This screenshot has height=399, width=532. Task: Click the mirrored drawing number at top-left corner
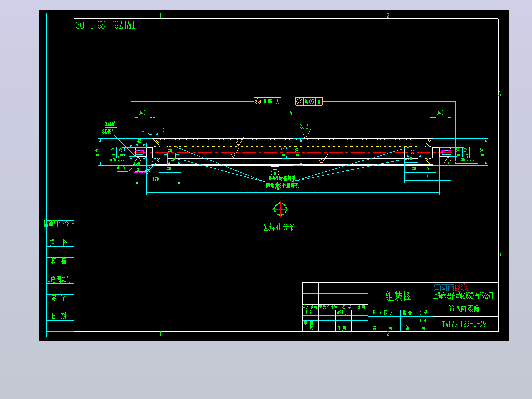[x=106, y=25]
